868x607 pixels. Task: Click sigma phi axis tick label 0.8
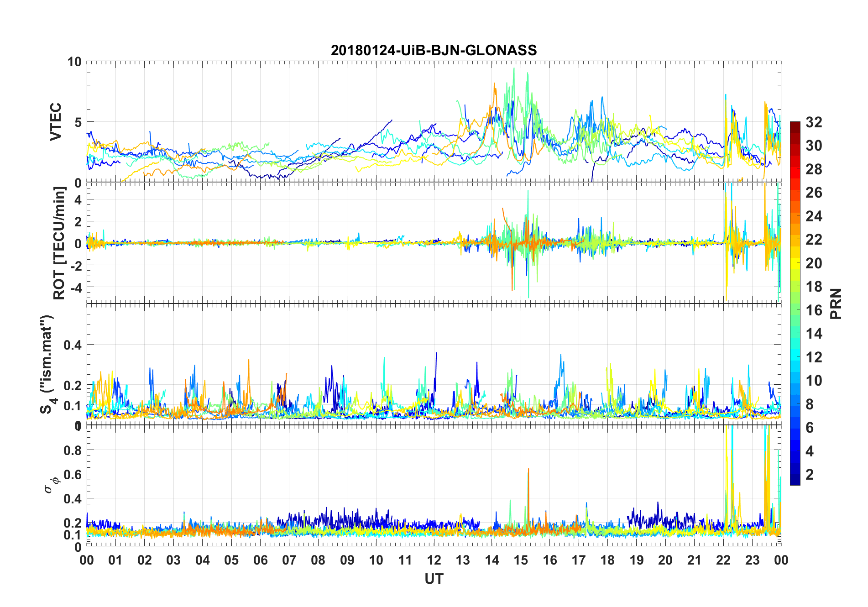click(73, 450)
